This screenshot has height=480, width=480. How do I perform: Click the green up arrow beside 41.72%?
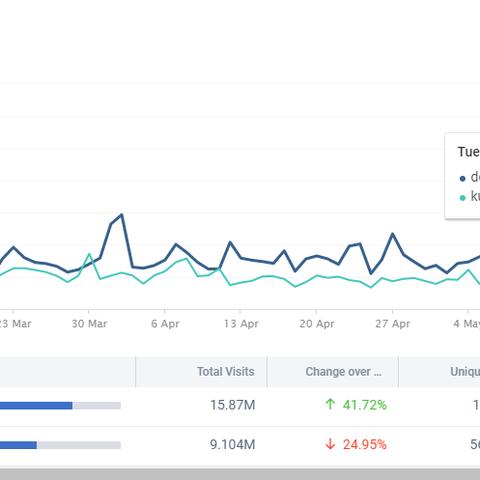pos(330,404)
